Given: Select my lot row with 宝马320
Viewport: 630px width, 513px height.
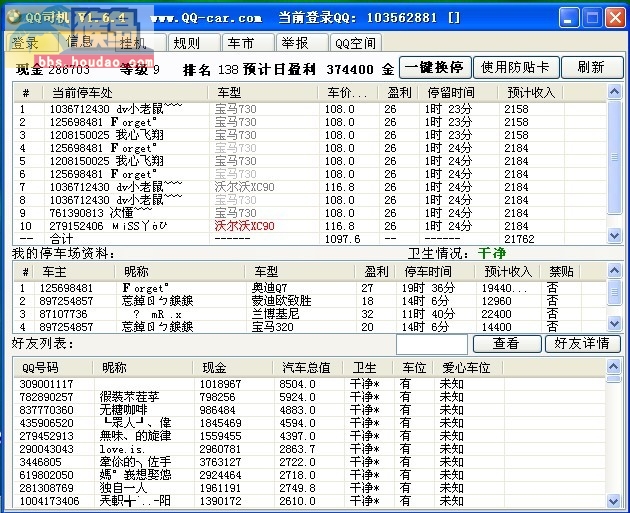Looking at the screenshot, I should 310,327.
